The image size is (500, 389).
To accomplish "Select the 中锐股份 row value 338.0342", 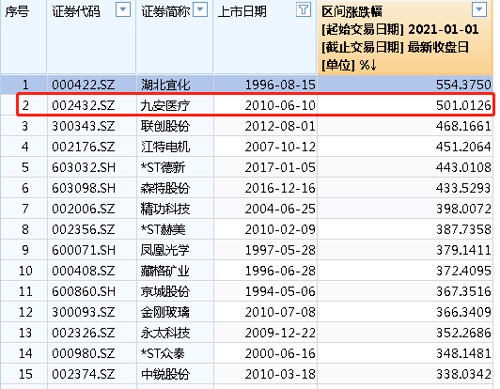I will (x=464, y=374).
